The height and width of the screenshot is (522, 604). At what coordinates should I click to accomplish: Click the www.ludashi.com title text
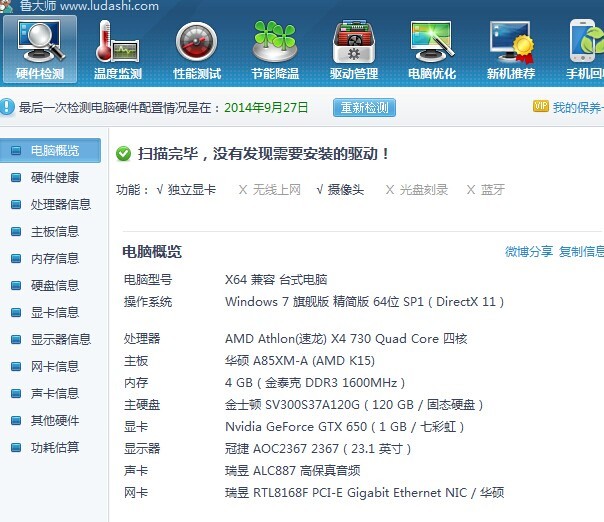110,6
